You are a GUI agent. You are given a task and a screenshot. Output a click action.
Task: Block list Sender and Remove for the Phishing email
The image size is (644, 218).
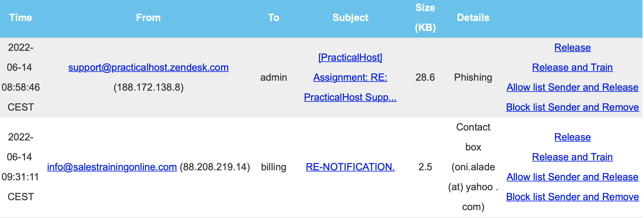[x=573, y=107]
